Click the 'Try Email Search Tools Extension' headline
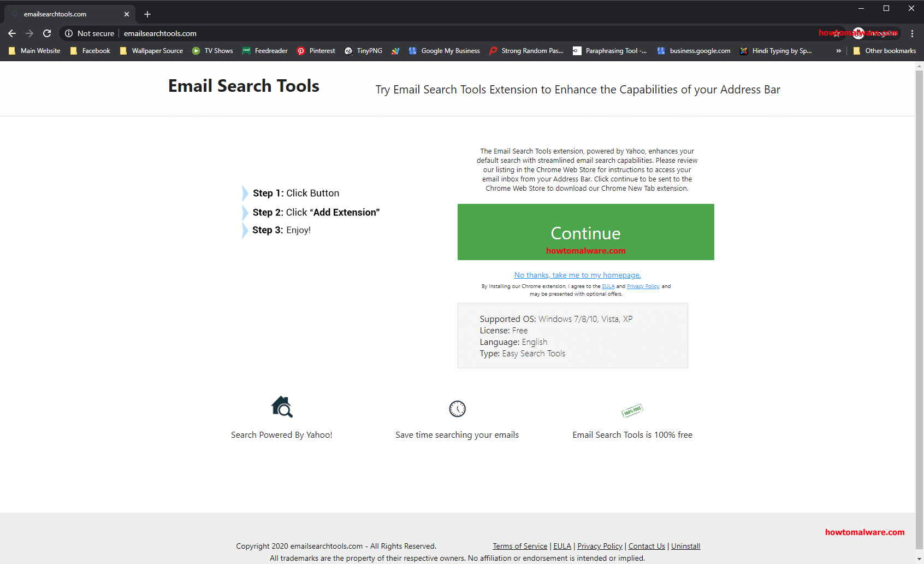This screenshot has height=564, width=924. [x=578, y=90]
